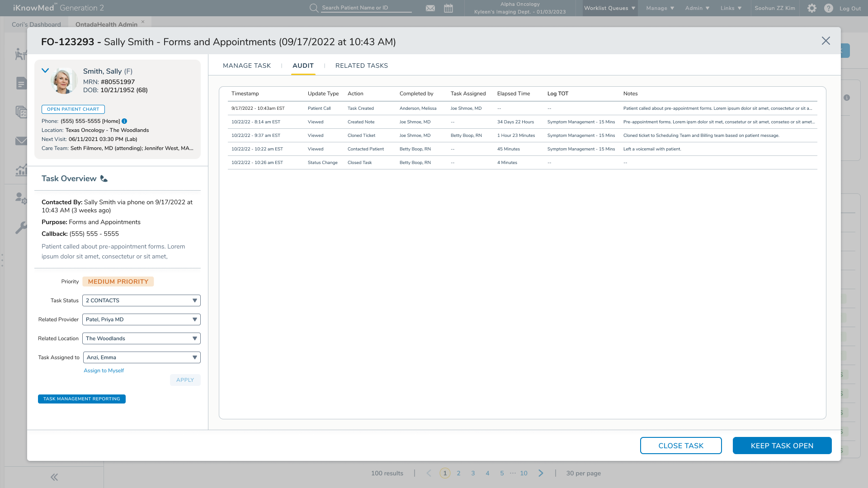The height and width of the screenshot is (488, 868).
Task: Click phone icon beside Task Overview
Action: click(x=104, y=178)
